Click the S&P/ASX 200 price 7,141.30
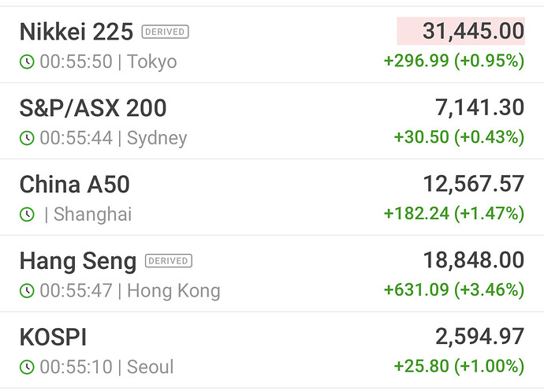The height and width of the screenshot is (392, 544). click(479, 108)
